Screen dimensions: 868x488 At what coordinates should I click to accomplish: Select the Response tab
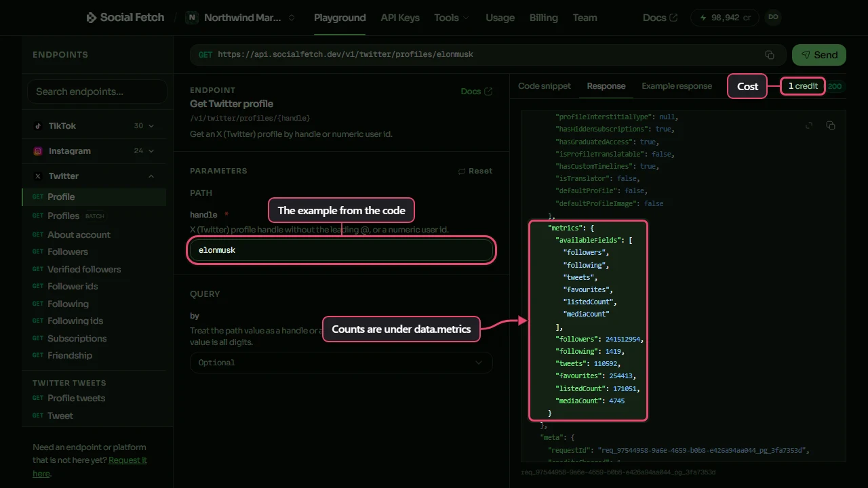click(606, 86)
